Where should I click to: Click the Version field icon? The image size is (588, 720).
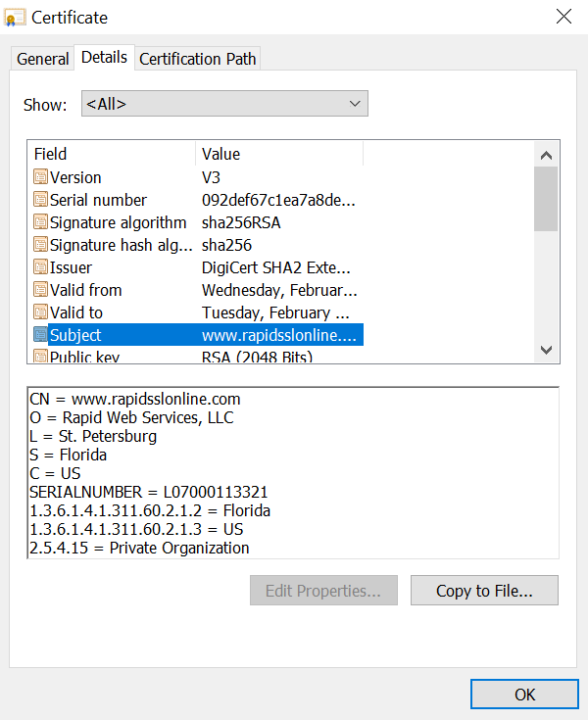(40, 176)
